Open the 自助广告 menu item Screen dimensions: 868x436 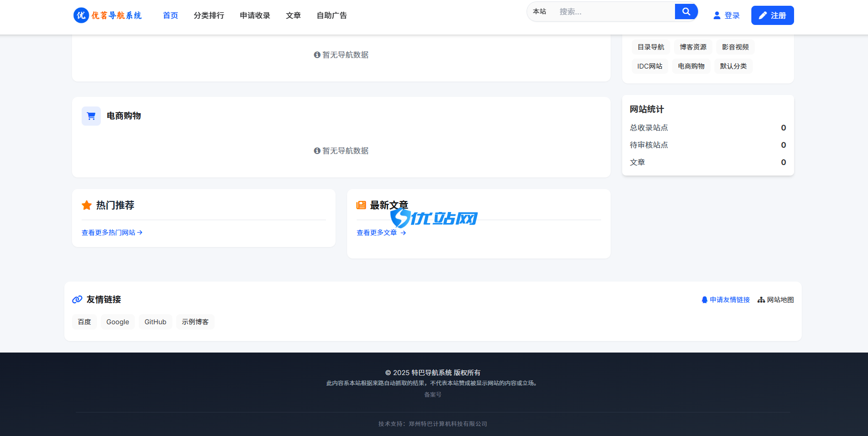click(x=332, y=15)
